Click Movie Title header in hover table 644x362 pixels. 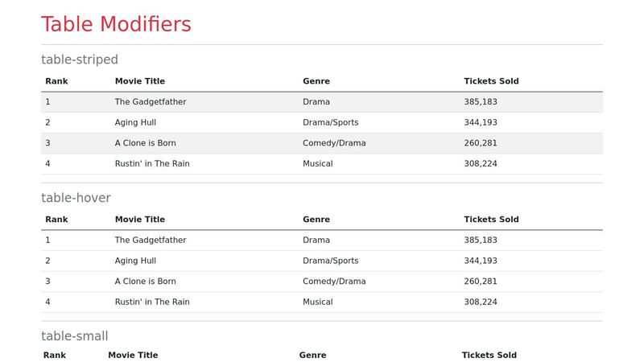pos(140,220)
